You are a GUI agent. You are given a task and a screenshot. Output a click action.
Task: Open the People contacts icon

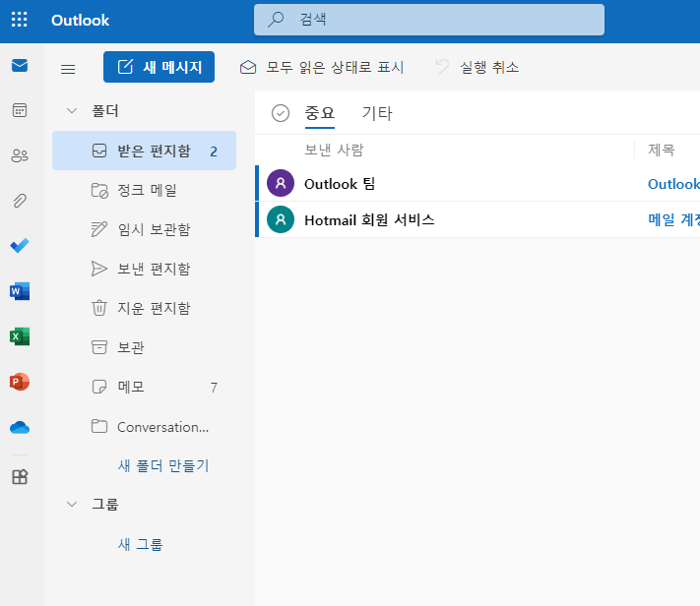coord(20,155)
